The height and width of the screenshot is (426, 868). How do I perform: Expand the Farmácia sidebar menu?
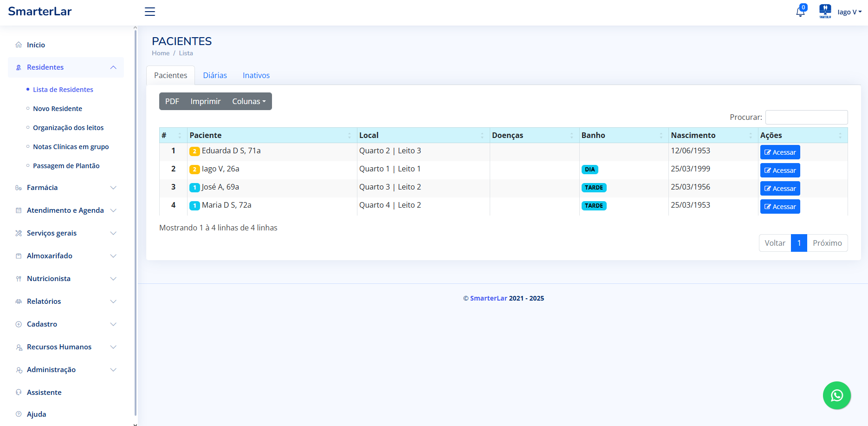point(65,188)
